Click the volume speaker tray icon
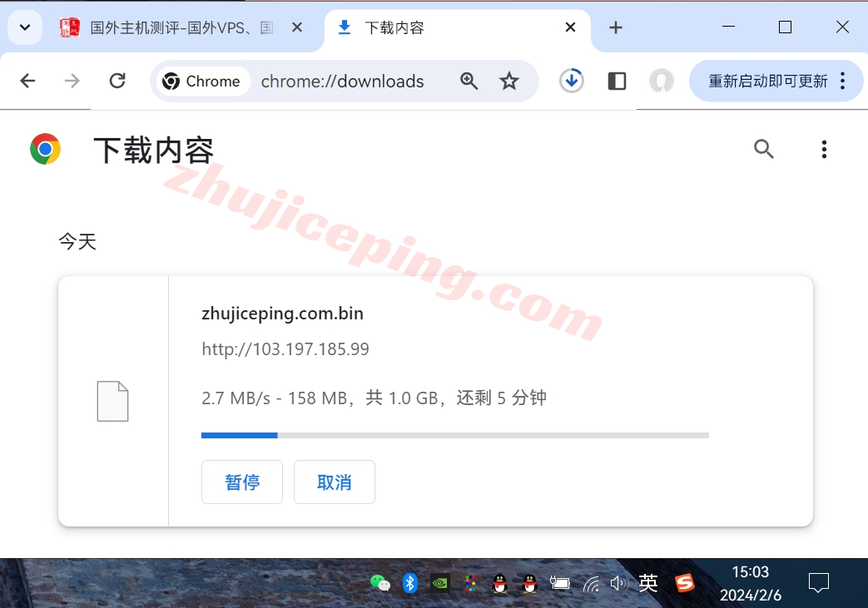 coord(618,583)
